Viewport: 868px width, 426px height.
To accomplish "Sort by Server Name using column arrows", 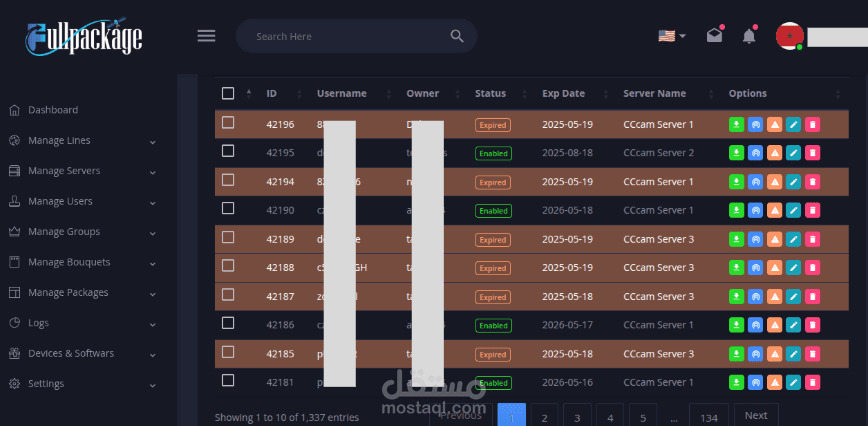I will 711,93.
